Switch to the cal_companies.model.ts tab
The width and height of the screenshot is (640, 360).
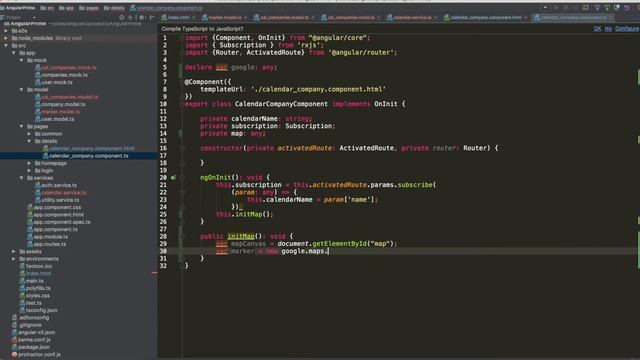pyautogui.click(x=283, y=18)
